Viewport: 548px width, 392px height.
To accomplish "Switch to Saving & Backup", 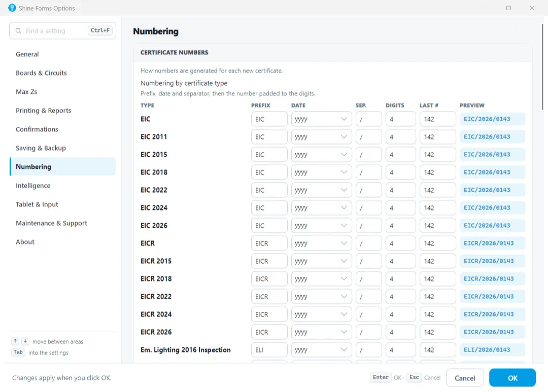I will [x=62, y=148].
